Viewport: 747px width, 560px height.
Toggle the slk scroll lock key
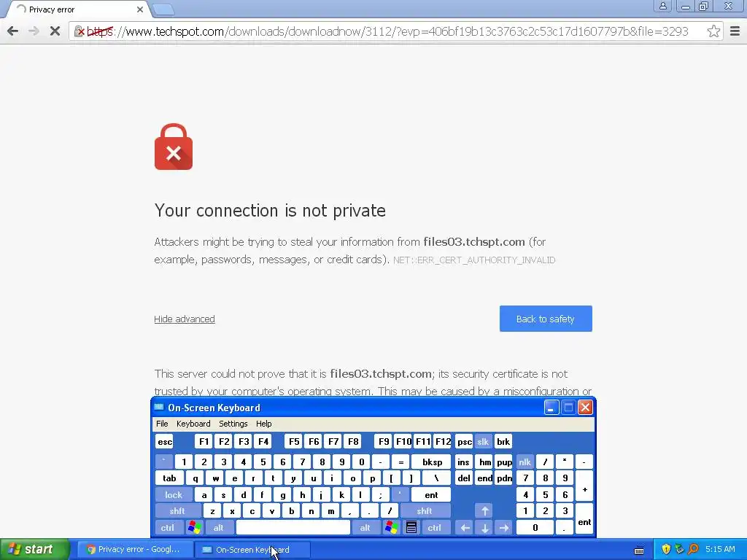click(x=483, y=442)
